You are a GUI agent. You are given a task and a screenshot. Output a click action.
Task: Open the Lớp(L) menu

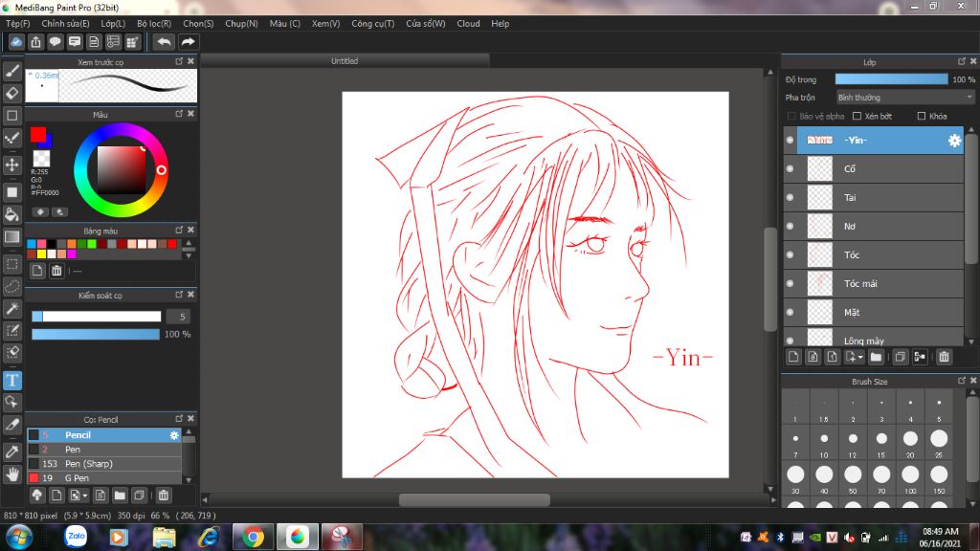[113, 24]
